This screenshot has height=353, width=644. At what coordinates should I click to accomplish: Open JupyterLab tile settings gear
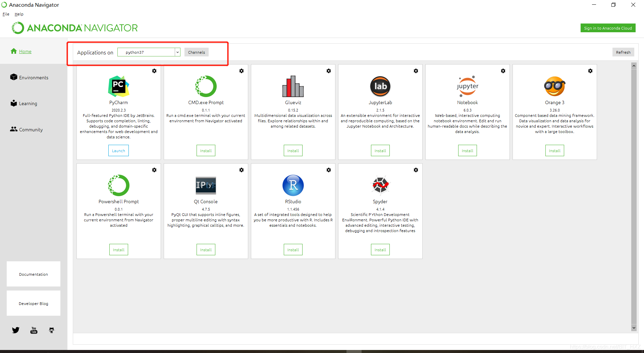point(416,71)
